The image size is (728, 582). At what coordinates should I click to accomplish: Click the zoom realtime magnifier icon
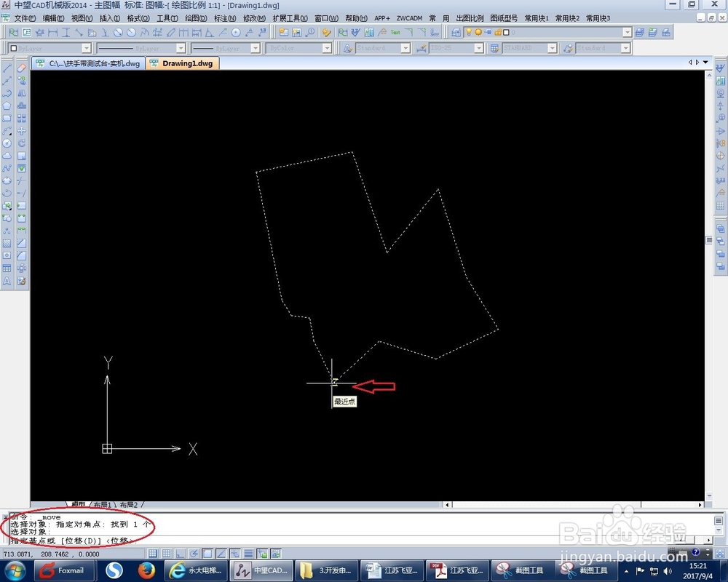point(309,33)
